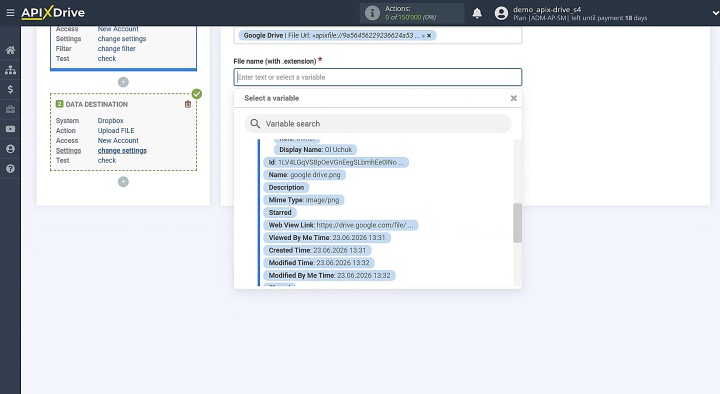Click source 'change settings' link
Image resolution: width=720 pixels, height=394 pixels.
[x=122, y=39]
